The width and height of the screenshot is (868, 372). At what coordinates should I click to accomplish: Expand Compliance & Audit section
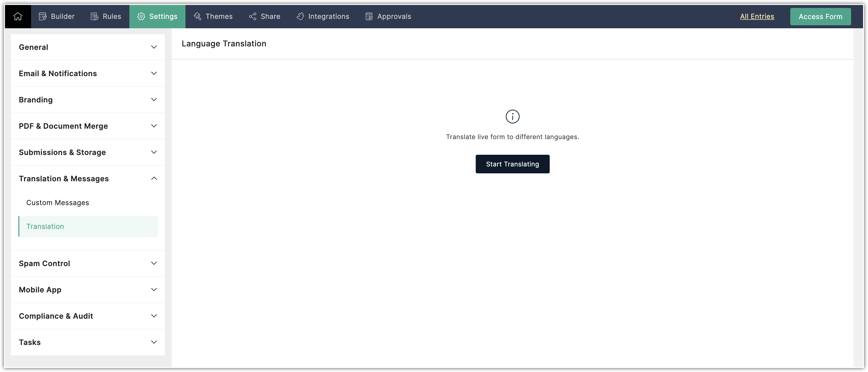[154, 316]
